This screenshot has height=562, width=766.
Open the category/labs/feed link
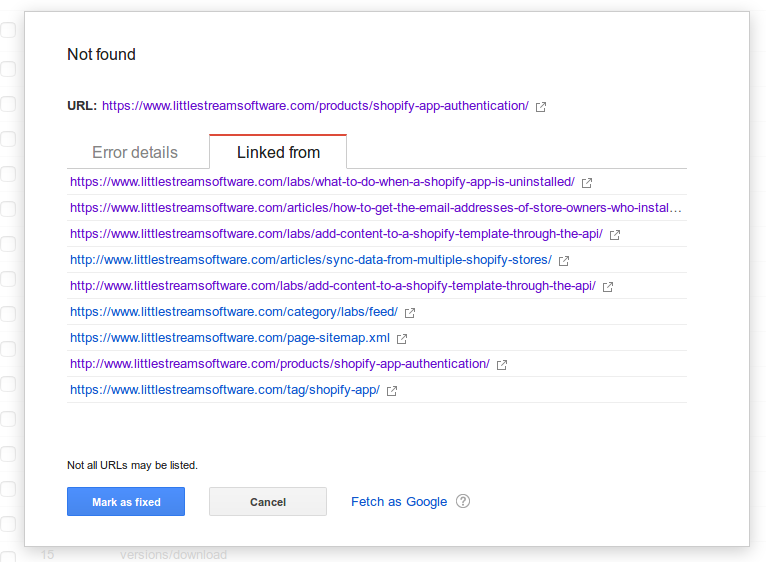click(234, 312)
